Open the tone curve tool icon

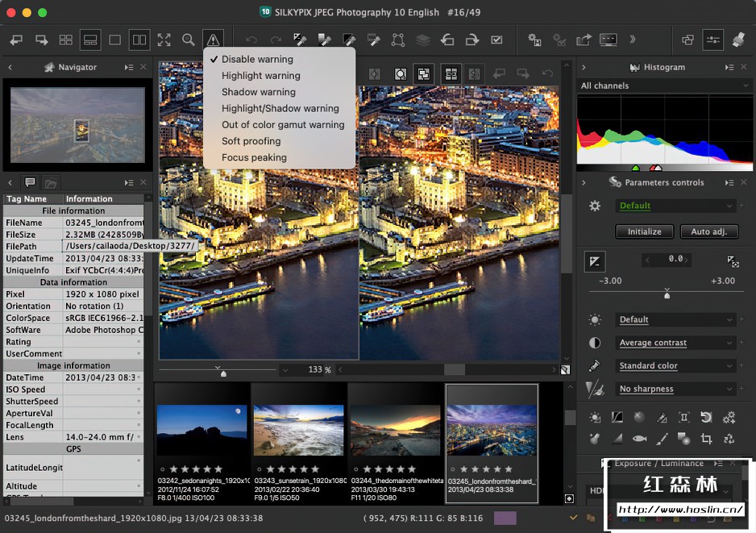(617, 418)
